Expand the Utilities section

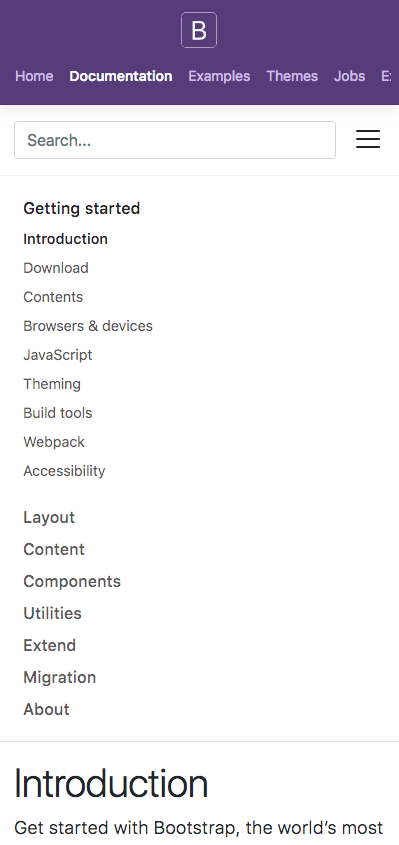pyautogui.click(x=52, y=613)
